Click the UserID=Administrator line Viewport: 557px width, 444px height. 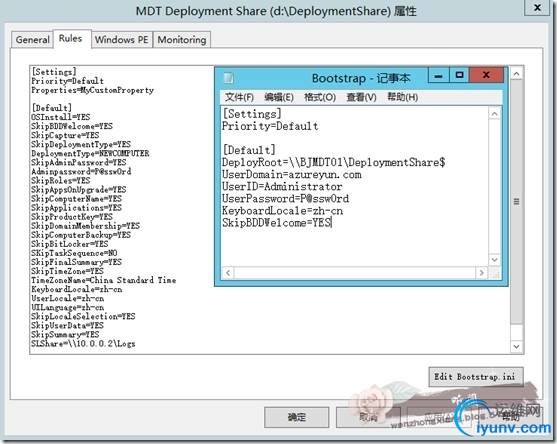[x=282, y=186]
